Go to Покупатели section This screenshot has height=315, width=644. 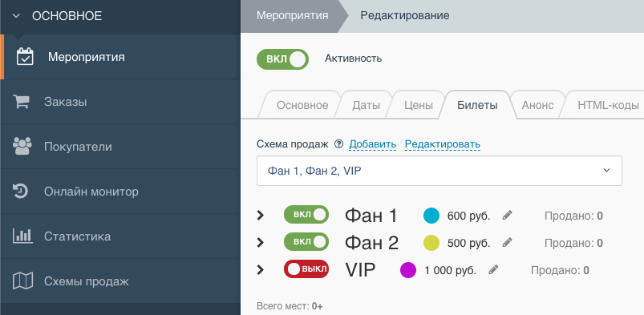[x=120, y=147]
